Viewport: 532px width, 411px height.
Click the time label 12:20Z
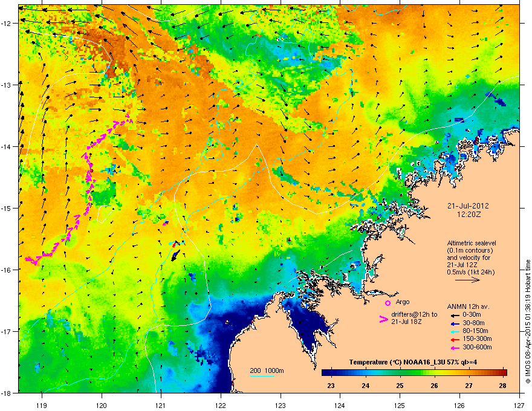pos(468,215)
